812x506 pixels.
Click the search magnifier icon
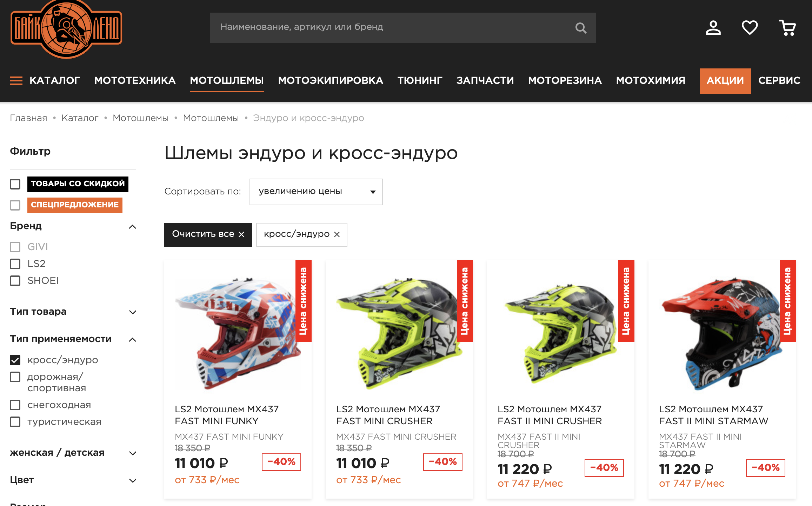click(x=581, y=28)
